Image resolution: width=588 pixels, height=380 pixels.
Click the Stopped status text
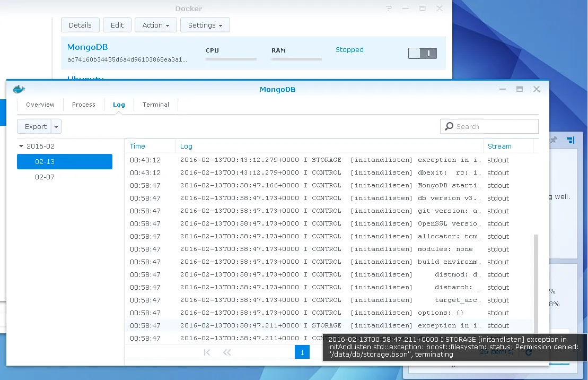(x=349, y=49)
